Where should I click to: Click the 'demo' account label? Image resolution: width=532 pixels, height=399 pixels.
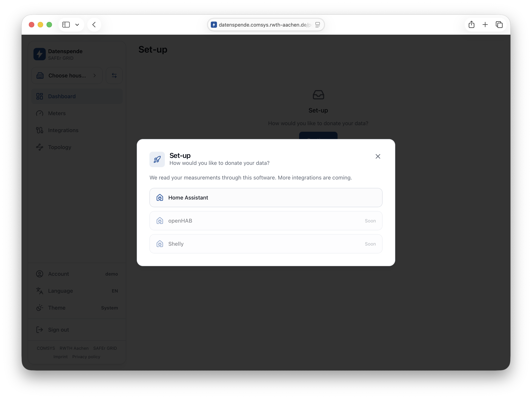(x=112, y=274)
